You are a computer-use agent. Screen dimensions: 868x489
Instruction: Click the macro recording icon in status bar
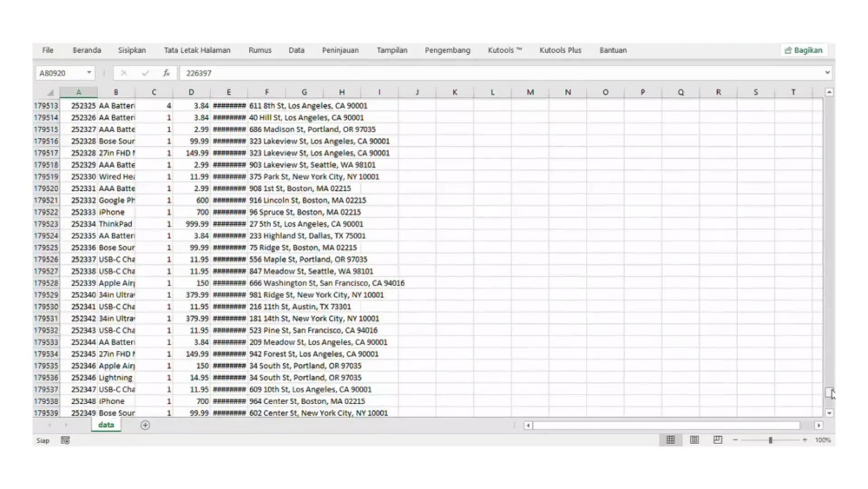[65, 440]
